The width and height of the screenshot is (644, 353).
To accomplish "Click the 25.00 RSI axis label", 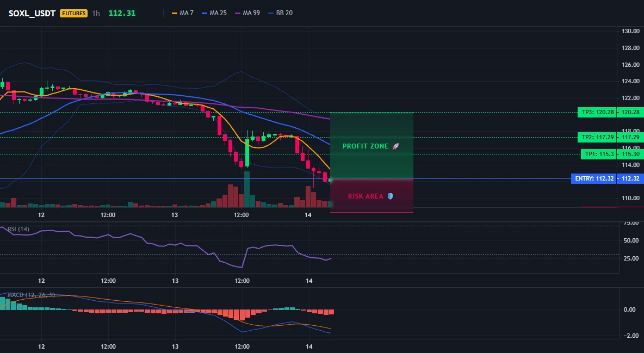I will pyautogui.click(x=631, y=258).
